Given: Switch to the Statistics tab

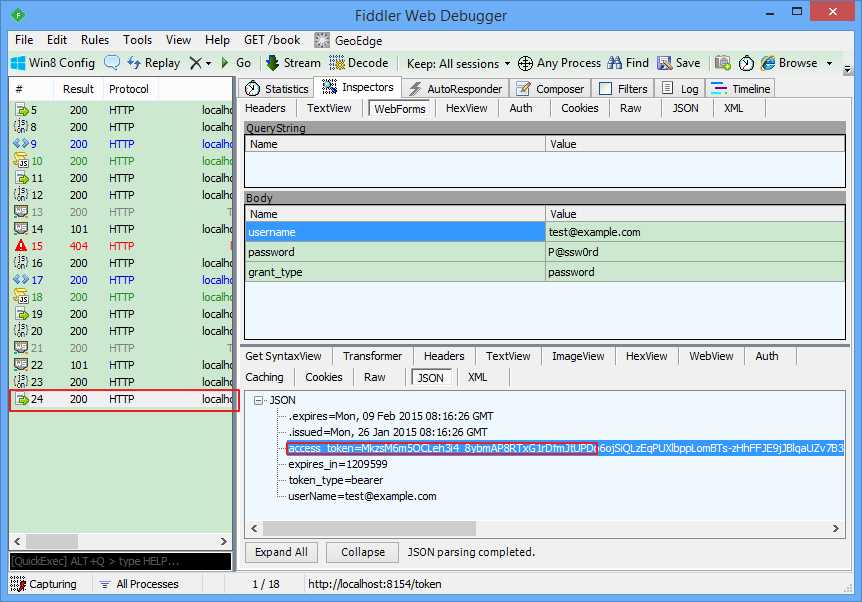Looking at the screenshot, I should pos(276,89).
